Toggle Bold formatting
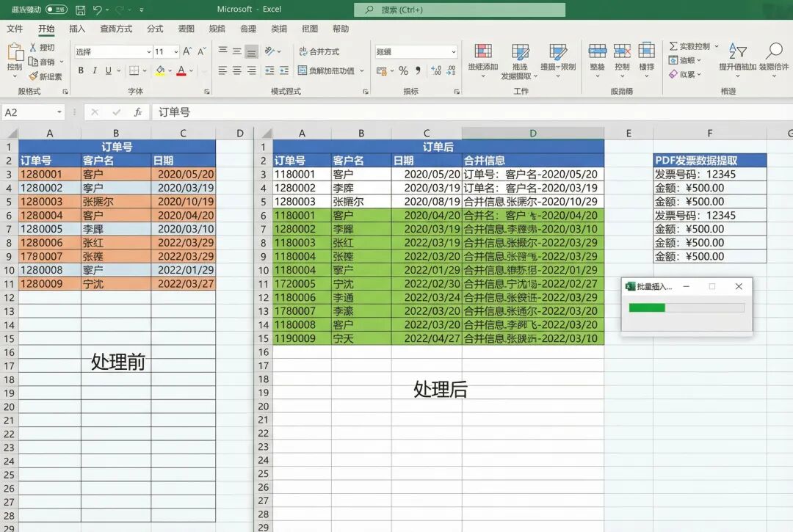 click(x=81, y=70)
